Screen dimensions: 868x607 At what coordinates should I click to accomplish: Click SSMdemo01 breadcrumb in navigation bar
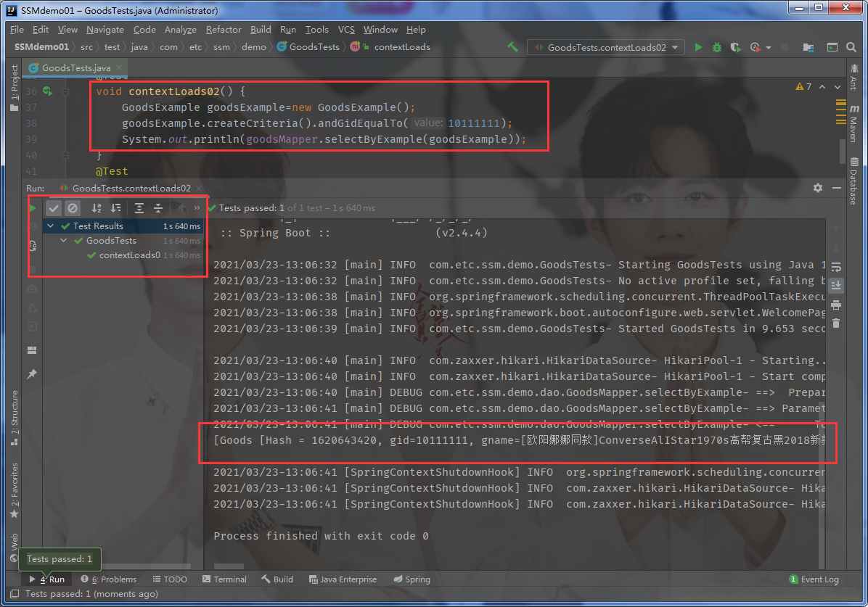pyautogui.click(x=41, y=47)
